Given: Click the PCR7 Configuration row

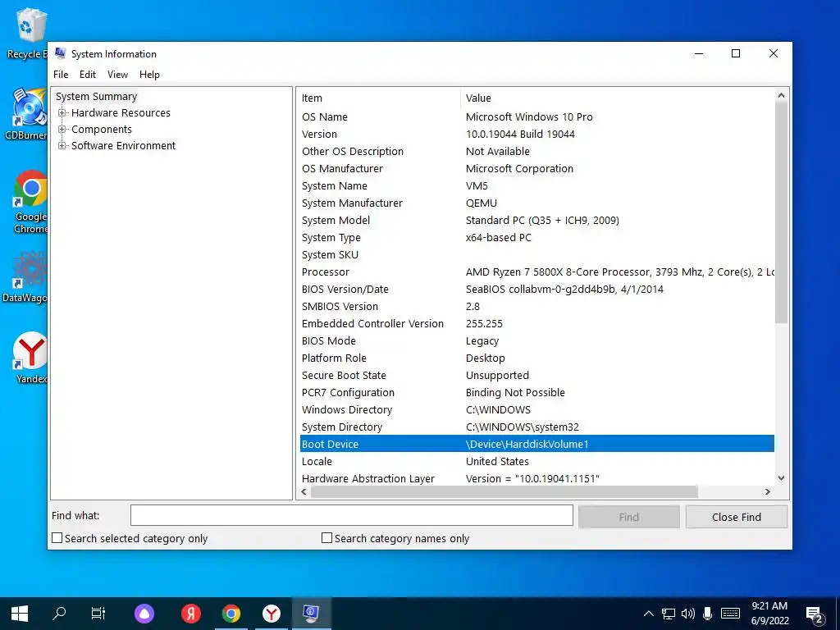Looking at the screenshot, I should tap(536, 393).
